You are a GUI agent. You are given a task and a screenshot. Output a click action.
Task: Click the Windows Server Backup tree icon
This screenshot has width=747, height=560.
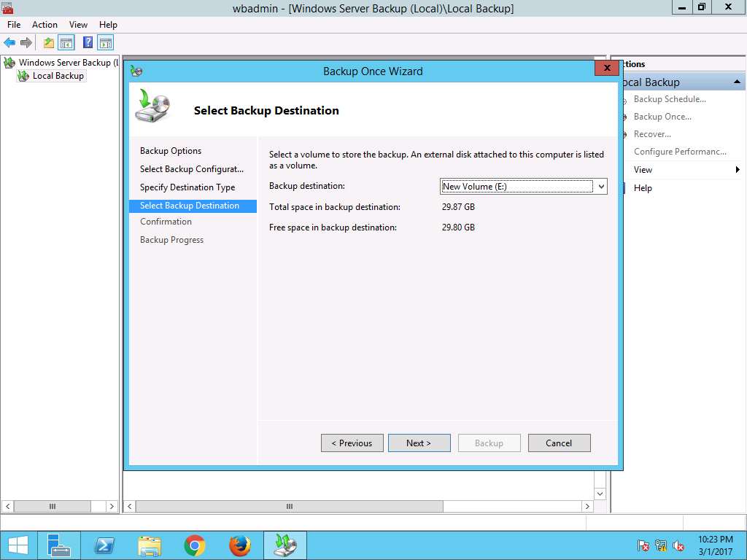coord(9,63)
